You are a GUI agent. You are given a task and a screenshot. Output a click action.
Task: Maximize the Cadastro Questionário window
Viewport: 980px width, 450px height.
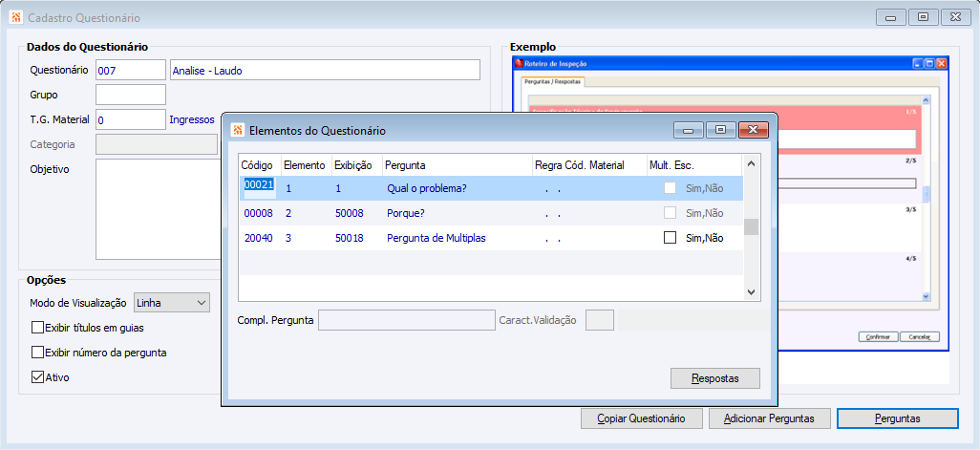click(923, 17)
